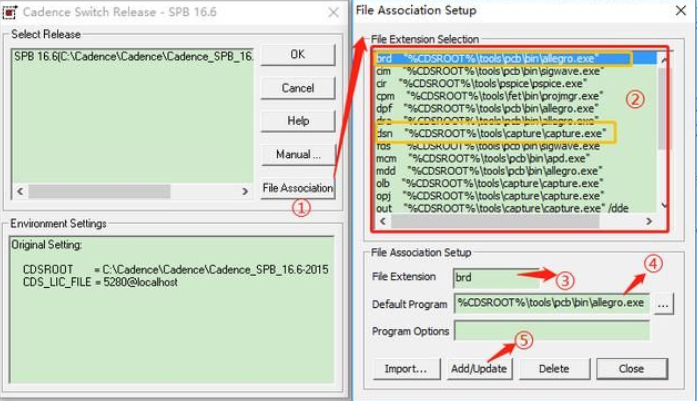Select the cim sigwave.exe association row

(516, 71)
